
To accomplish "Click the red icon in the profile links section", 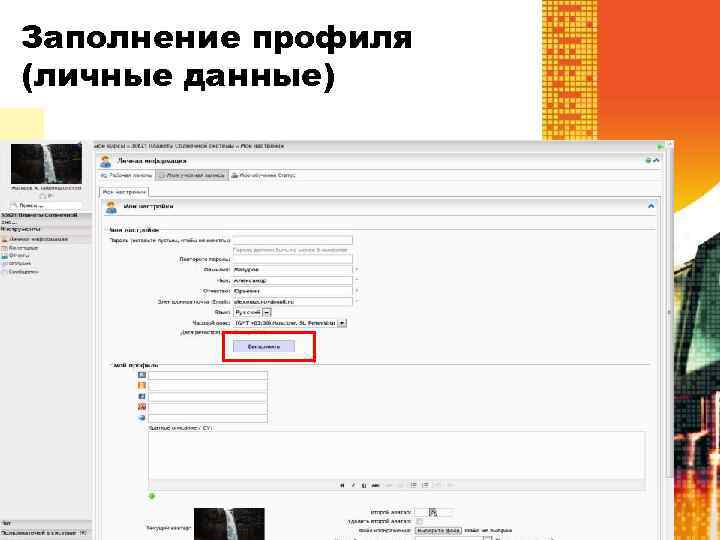I will [142, 407].
